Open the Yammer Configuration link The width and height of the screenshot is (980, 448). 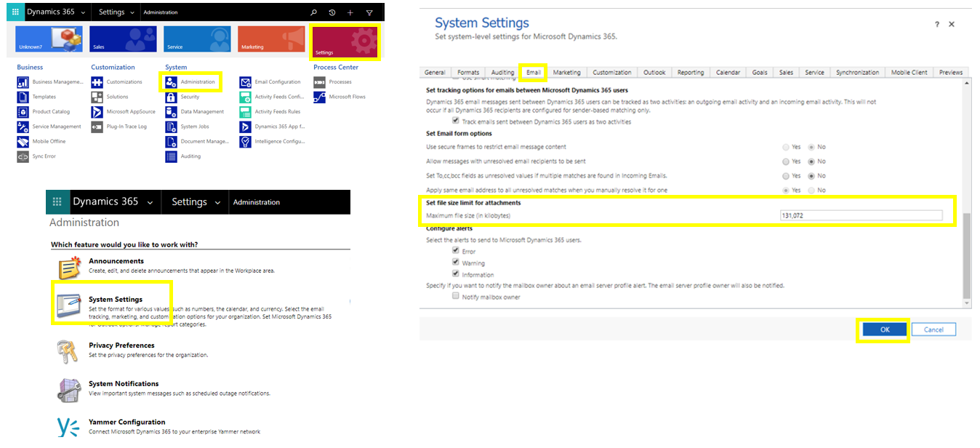(x=126, y=422)
